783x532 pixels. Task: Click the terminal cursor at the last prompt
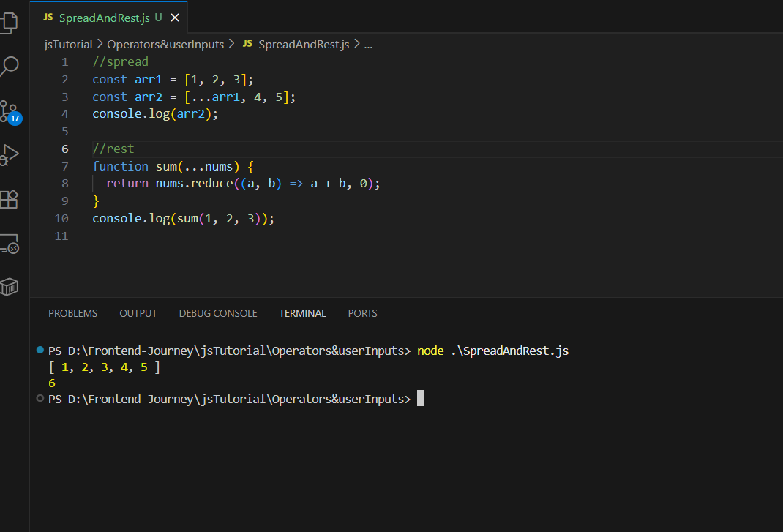pyautogui.click(x=421, y=398)
